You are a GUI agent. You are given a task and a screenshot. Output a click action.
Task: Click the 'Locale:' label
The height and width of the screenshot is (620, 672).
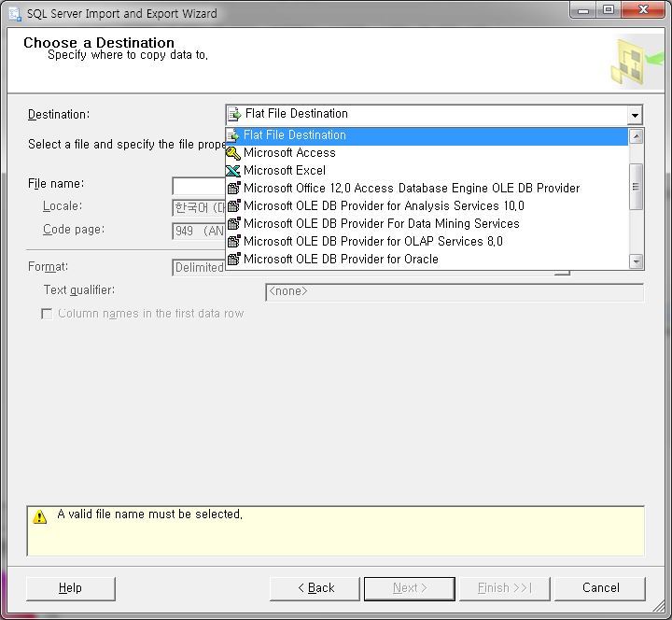tap(63, 206)
